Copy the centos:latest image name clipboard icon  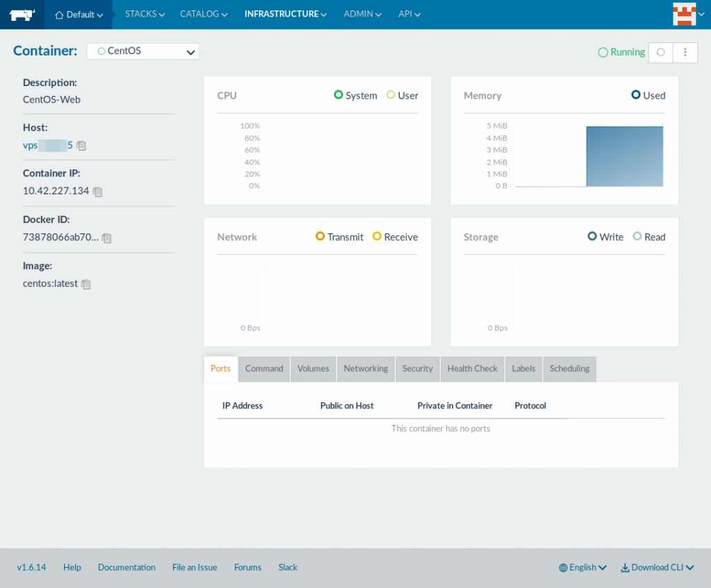tap(86, 284)
